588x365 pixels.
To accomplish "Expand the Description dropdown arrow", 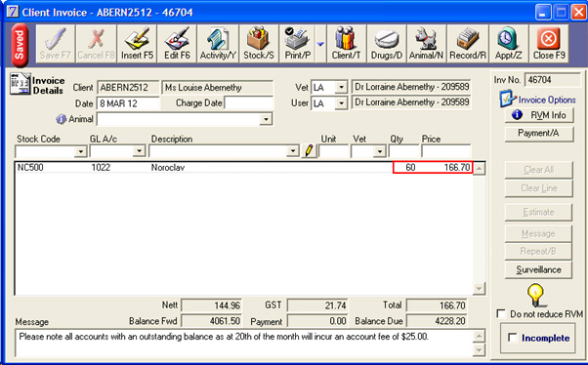I will click(x=292, y=151).
